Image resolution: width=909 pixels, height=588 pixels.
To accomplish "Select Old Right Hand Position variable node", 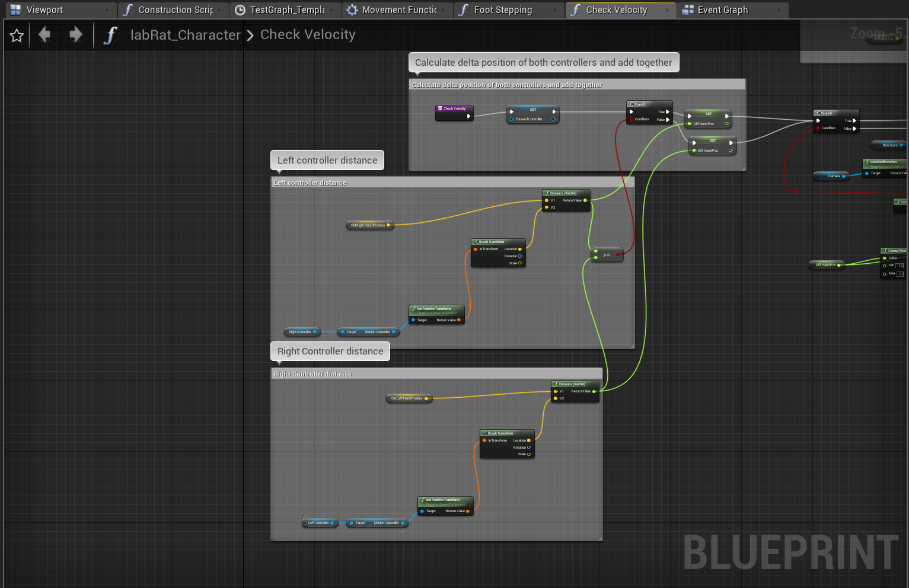I will pyautogui.click(x=370, y=225).
